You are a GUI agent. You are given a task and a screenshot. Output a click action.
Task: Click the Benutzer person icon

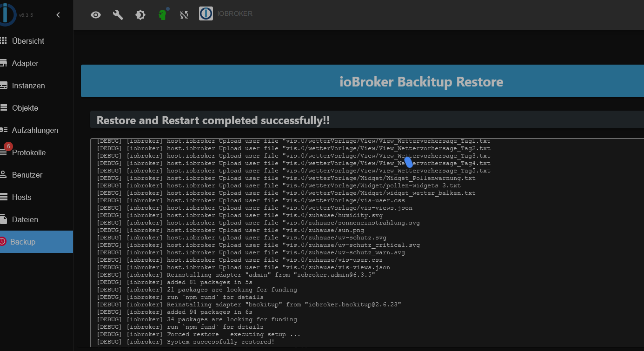pos(3,175)
